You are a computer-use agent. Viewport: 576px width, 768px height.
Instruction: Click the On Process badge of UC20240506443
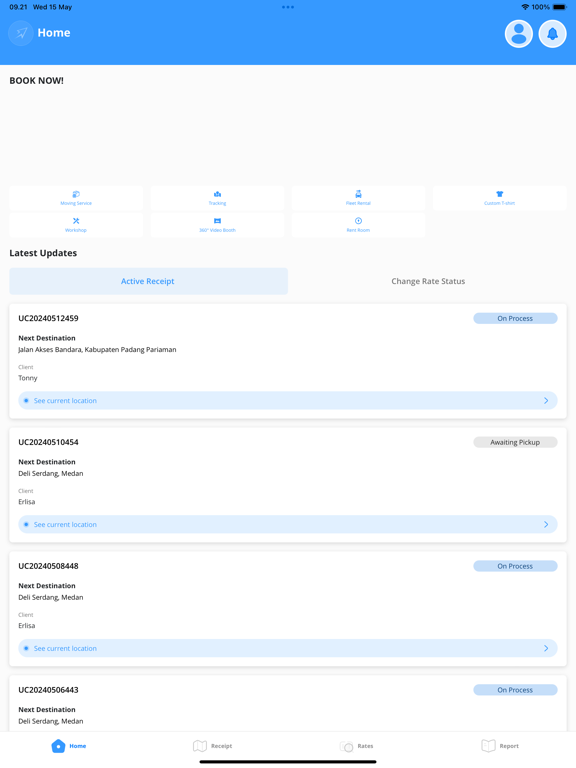tap(515, 690)
